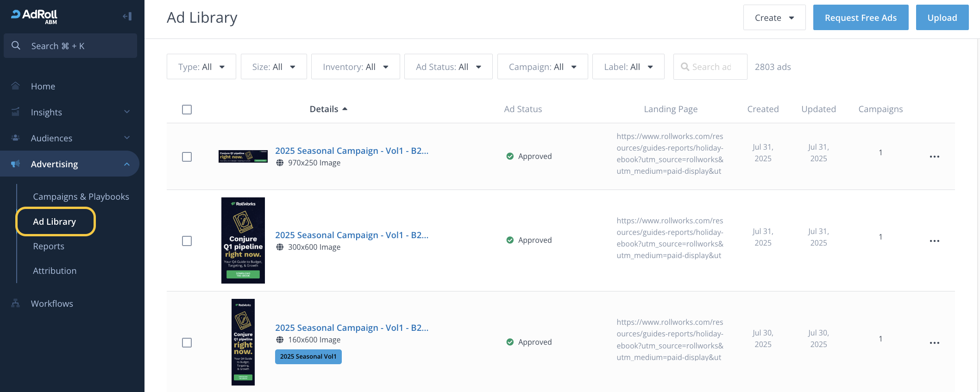Image resolution: width=980 pixels, height=392 pixels.
Task: Click the Workflows hierarchy icon
Action: point(16,303)
